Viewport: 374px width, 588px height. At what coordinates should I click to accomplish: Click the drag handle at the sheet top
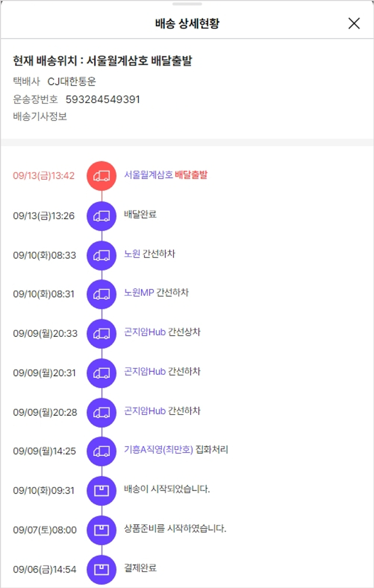tap(187, 4)
